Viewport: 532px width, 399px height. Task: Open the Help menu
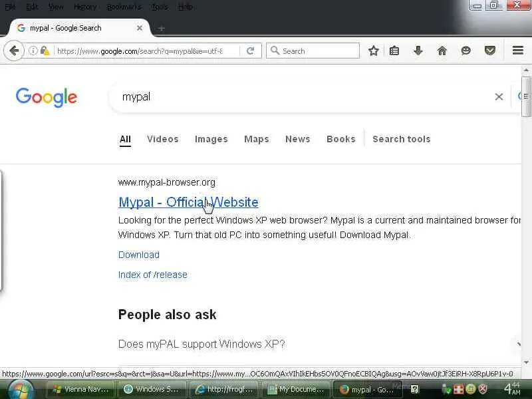click(x=186, y=7)
